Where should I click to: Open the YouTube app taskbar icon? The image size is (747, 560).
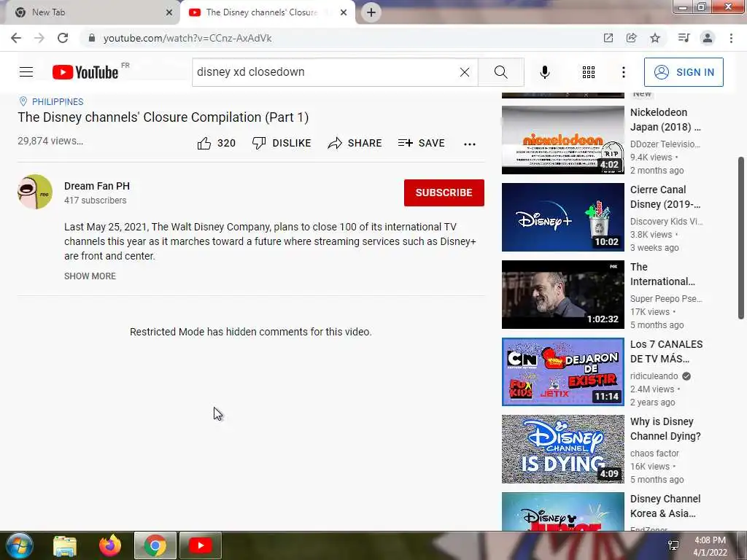pyautogui.click(x=200, y=545)
